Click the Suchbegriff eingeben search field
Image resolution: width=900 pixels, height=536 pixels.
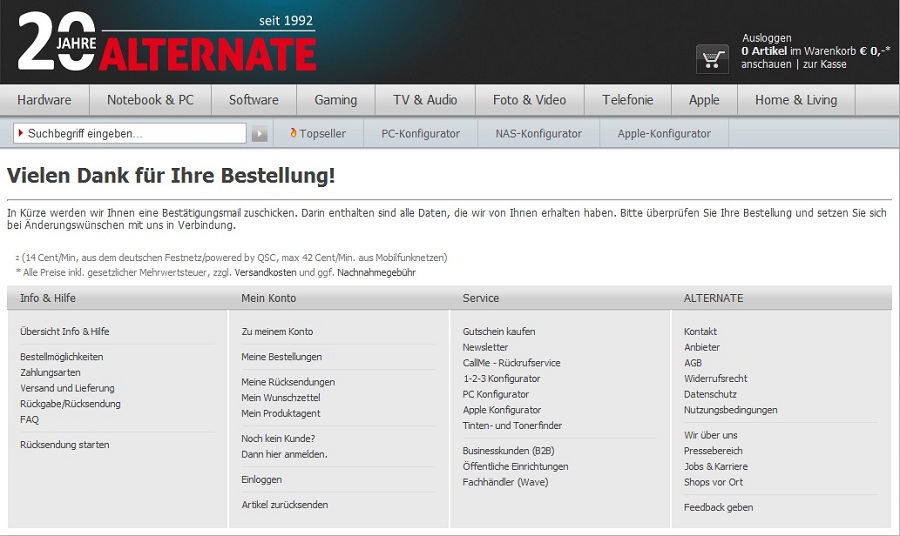[x=130, y=134]
